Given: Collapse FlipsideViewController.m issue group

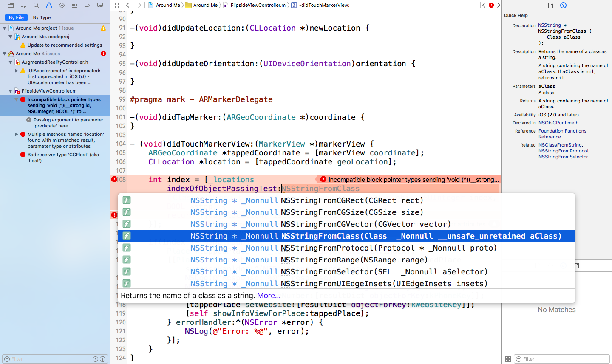Looking at the screenshot, I should pyautogui.click(x=11, y=91).
